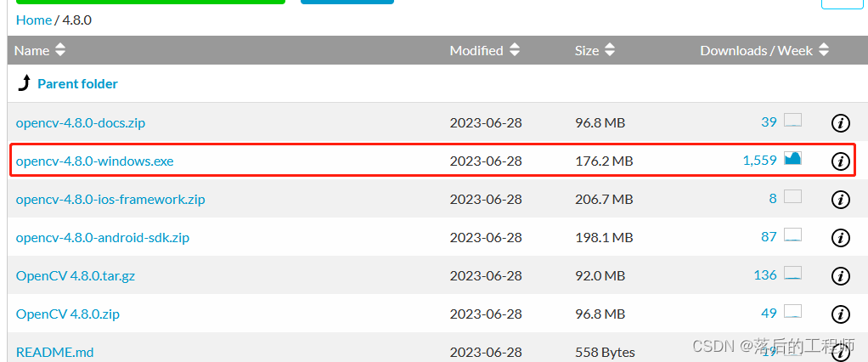Click the 136 weekly downloads count
Screen dimensions: 868x362
tap(765, 275)
